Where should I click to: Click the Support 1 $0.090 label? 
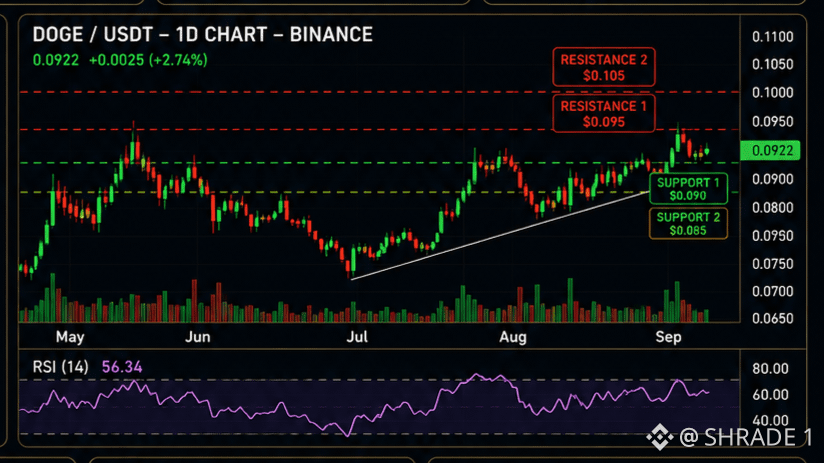coord(688,189)
